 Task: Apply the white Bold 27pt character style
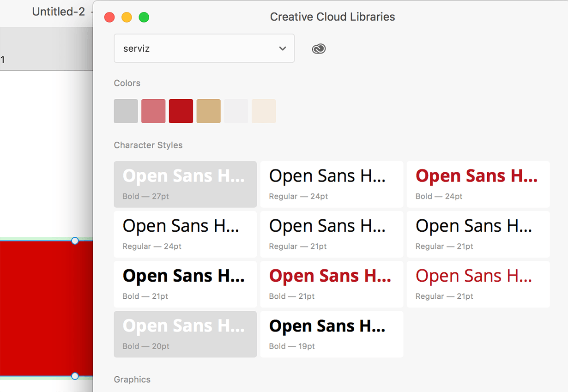pos(185,184)
